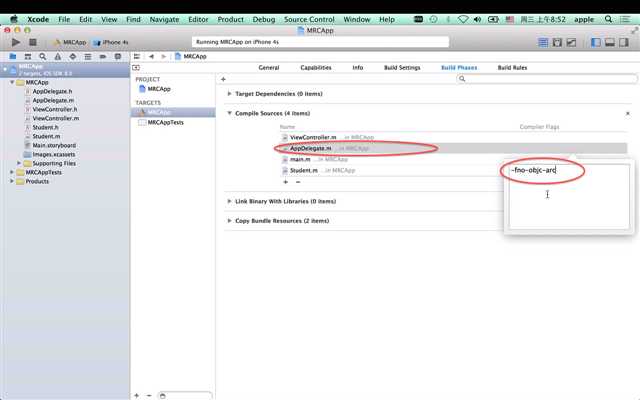Screen dimensions: 640x400
Task: Collapse Compile Sources section
Action: (x=229, y=113)
